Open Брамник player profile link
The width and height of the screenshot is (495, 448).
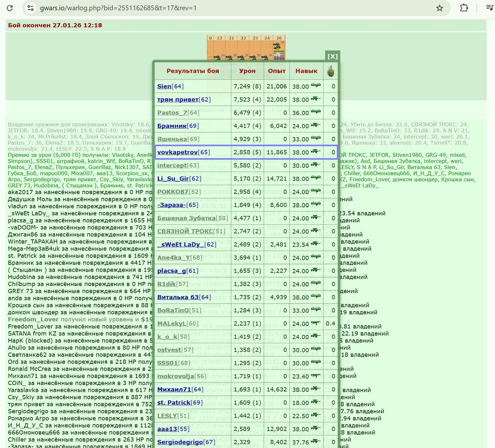coord(172,126)
